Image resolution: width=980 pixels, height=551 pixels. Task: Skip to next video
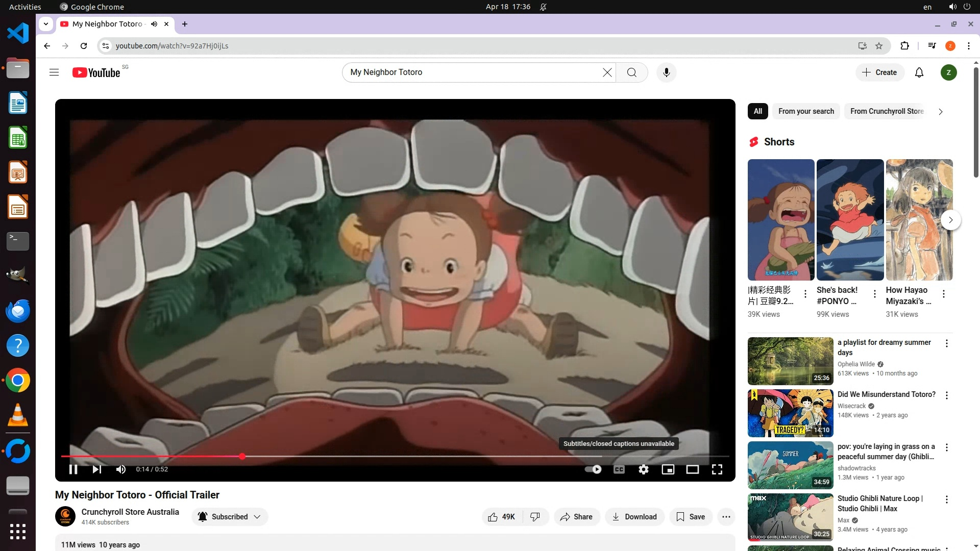(x=97, y=469)
